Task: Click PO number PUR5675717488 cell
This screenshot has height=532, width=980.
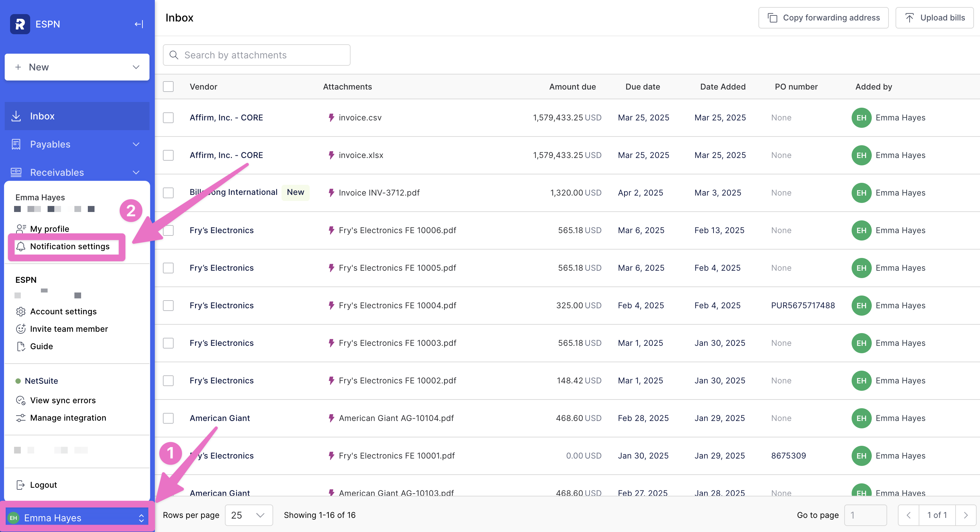Action: pyautogui.click(x=803, y=306)
